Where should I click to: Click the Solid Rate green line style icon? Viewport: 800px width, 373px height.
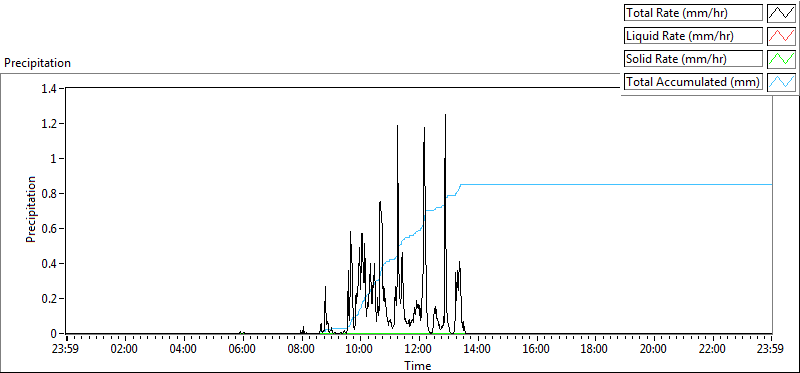coord(781,59)
